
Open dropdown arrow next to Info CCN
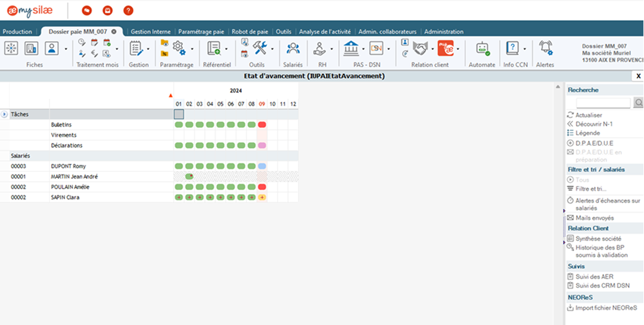point(525,49)
